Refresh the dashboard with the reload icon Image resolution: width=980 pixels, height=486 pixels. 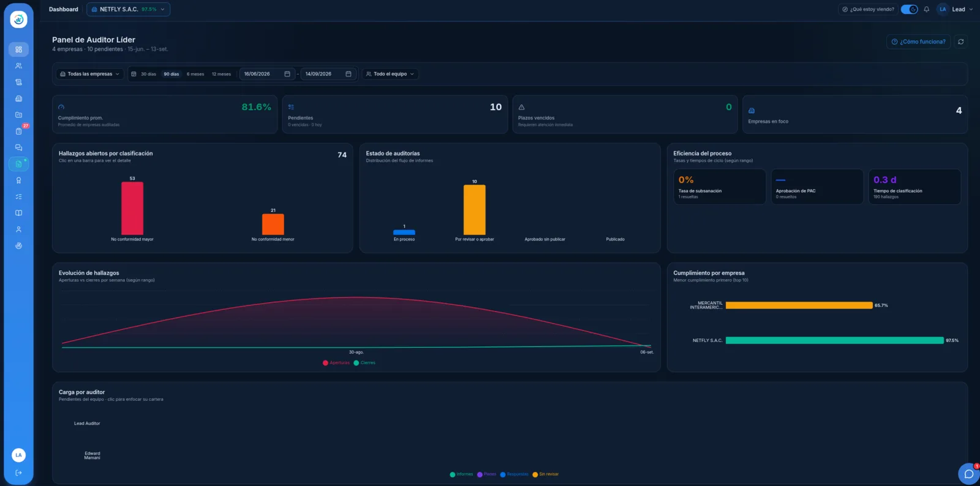point(961,42)
